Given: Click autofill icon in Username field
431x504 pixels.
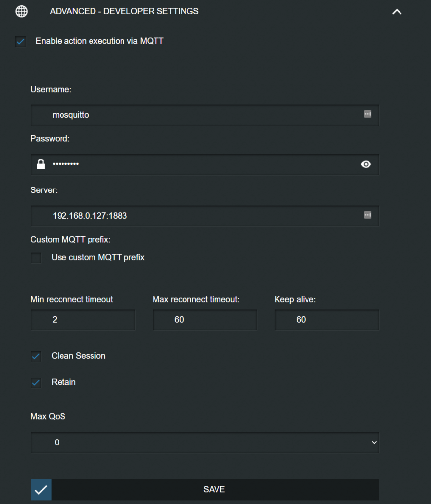Looking at the screenshot, I should click(368, 114).
